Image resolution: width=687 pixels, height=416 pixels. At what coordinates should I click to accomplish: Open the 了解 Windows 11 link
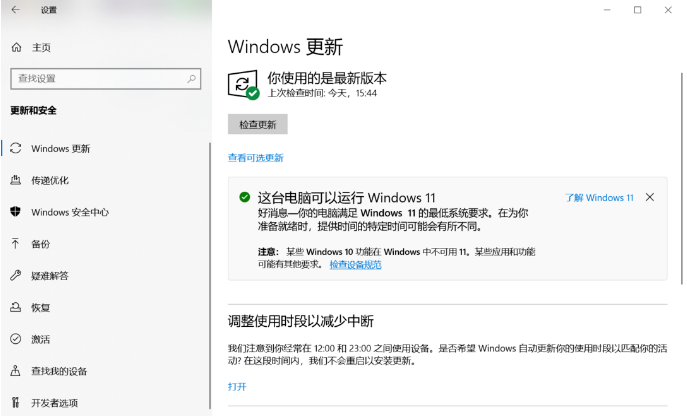[599, 198]
